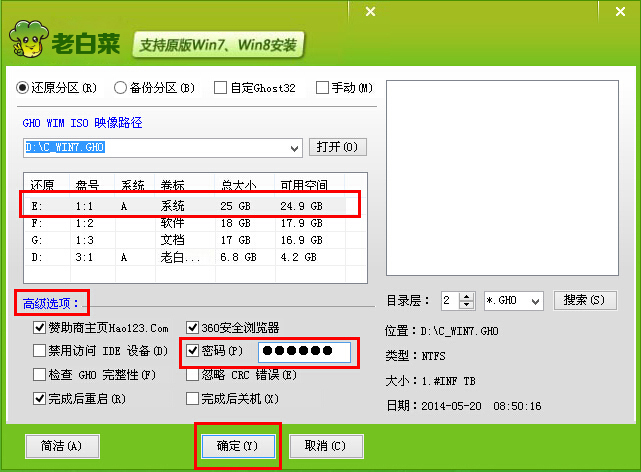
Task: Close the window with right X button
Action: pyautogui.click(x=620, y=11)
